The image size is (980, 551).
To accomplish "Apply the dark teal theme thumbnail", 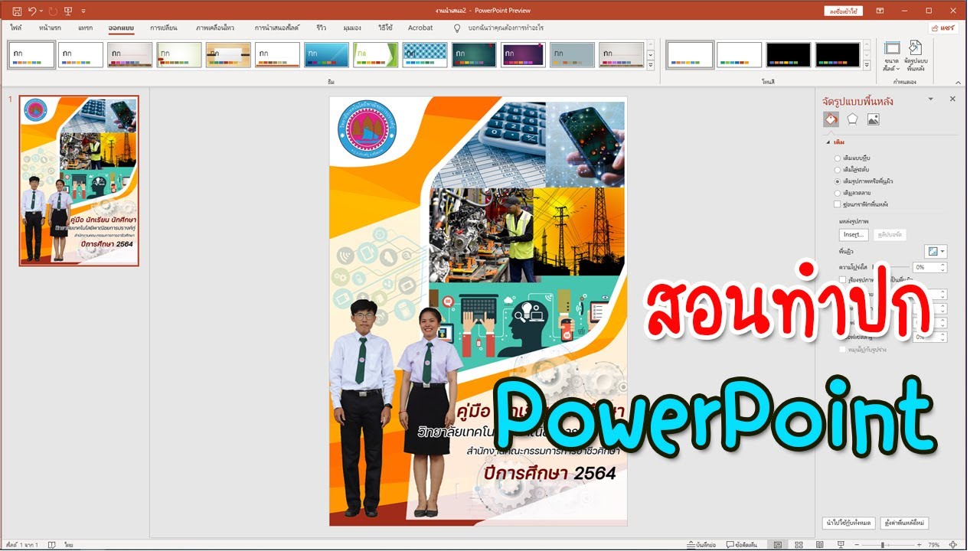I will pyautogui.click(x=474, y=54).
